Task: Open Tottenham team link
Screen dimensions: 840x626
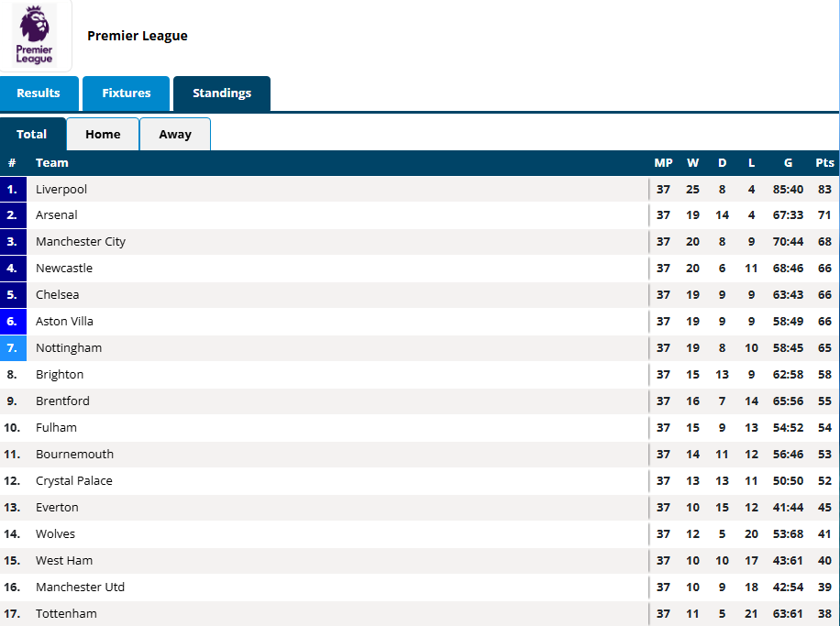Action: pos(66,614)
